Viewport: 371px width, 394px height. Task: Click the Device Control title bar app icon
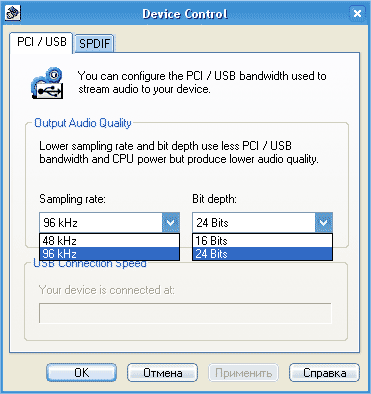[13, 13]
